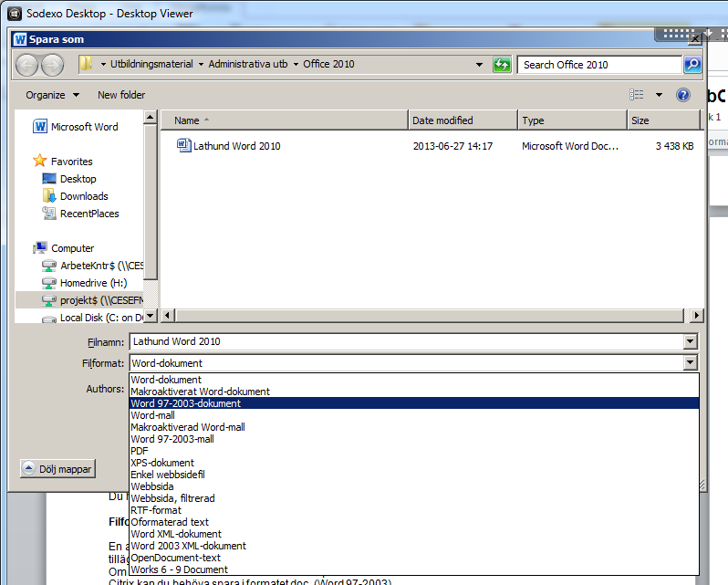Choose Word-mall format
Image resolution: width=728 pixels, height=585 pixels.
[x=414, y=415]
